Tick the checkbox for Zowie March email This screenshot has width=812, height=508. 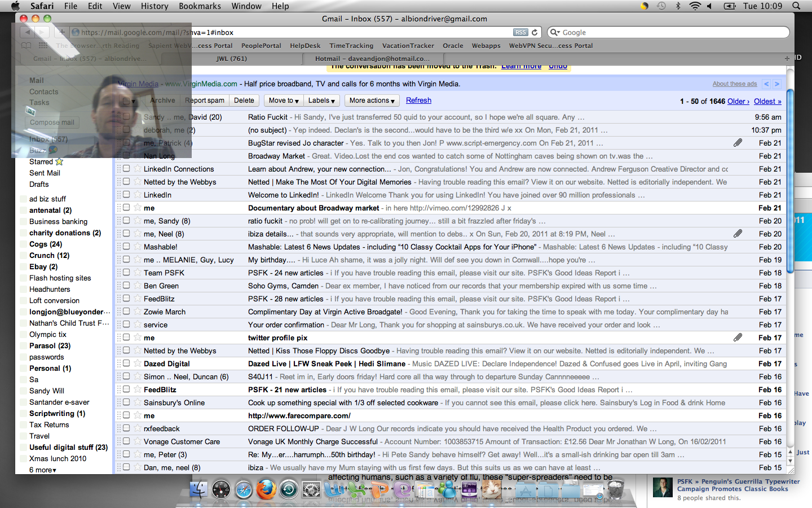click(126, 312)
